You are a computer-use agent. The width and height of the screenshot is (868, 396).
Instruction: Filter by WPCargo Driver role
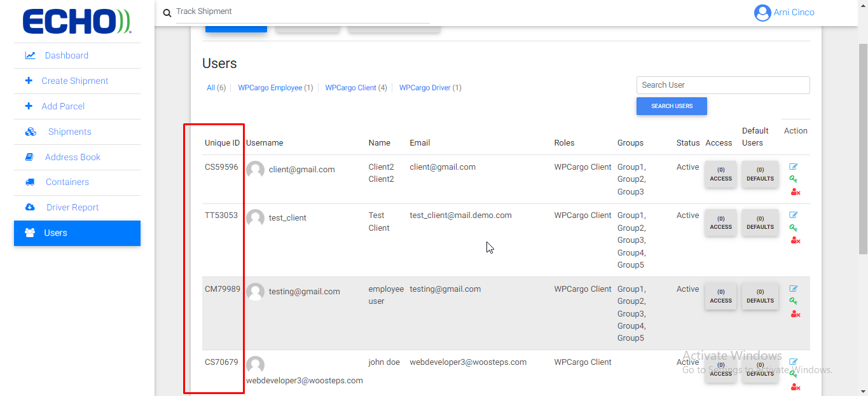431,88
